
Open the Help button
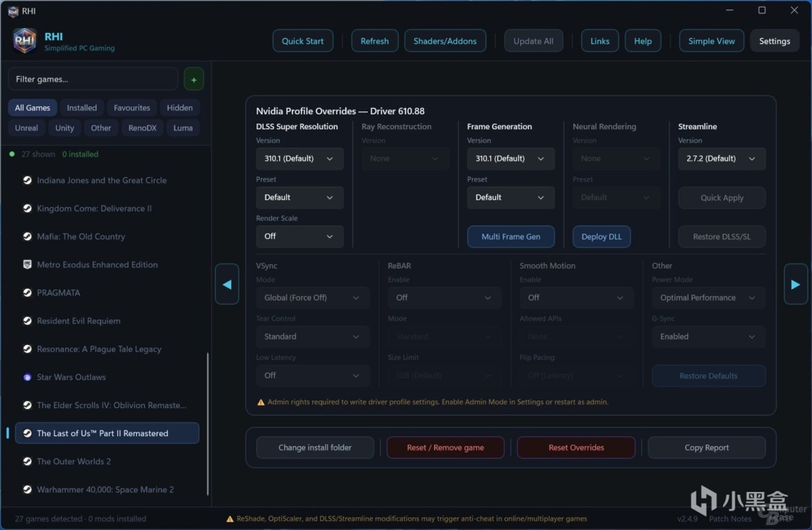coord(643,41)
